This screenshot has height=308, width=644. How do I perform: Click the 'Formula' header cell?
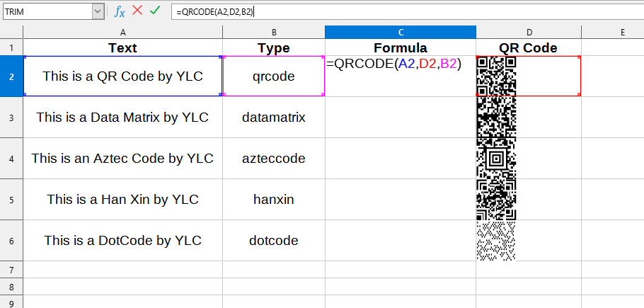pyautogui.click(x=401, y=48)
